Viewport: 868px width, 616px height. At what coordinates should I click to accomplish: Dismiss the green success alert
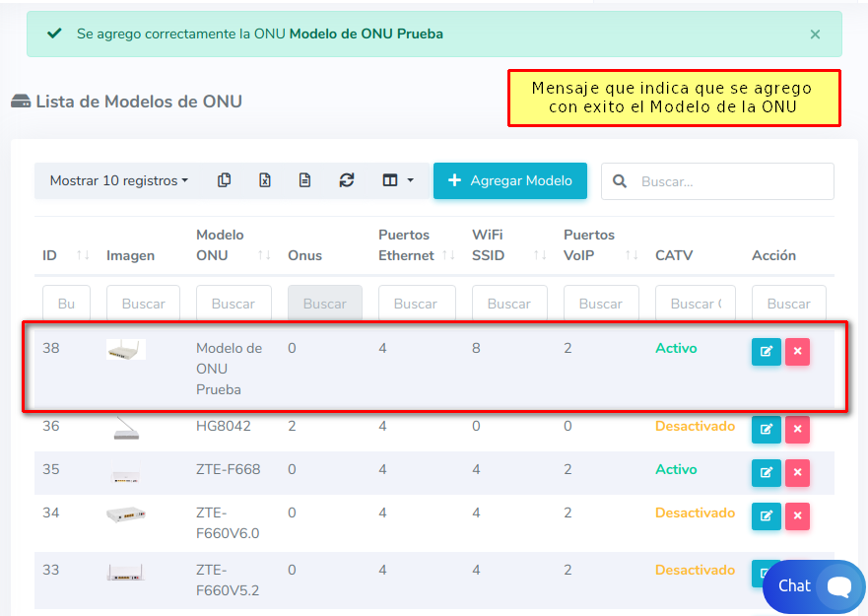(815, 34)
